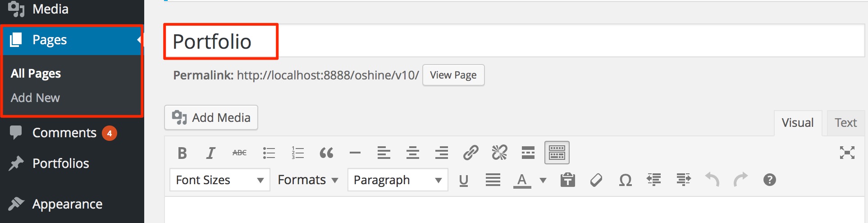Viewport: 868px width, 223px height.
Task: Open the Font Sizes dropdown
Action: tap(219, 180)
